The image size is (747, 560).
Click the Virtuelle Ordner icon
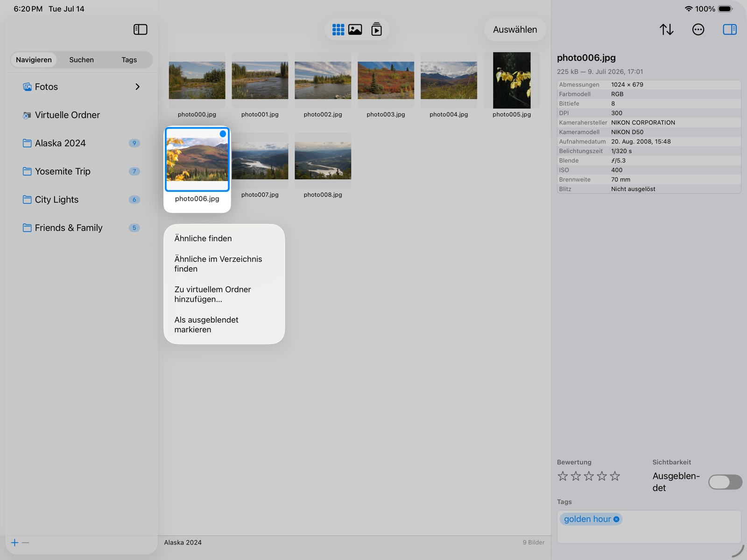[27, 115]
